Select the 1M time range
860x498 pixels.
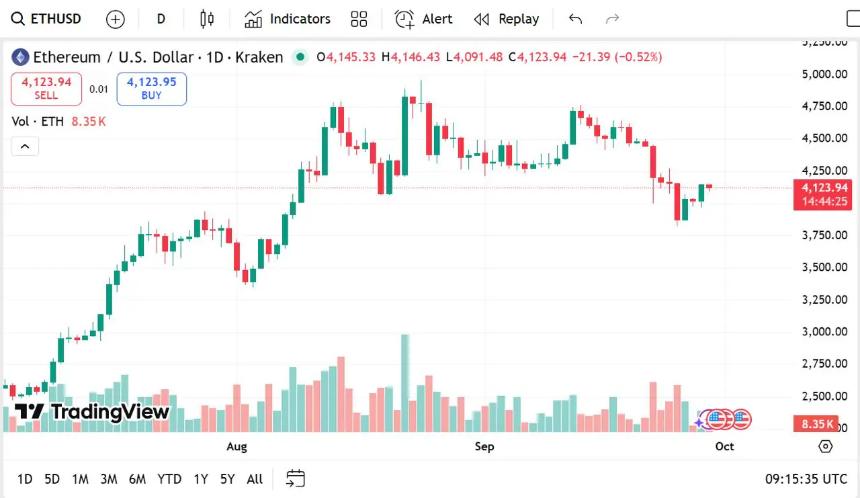point(80,479)
